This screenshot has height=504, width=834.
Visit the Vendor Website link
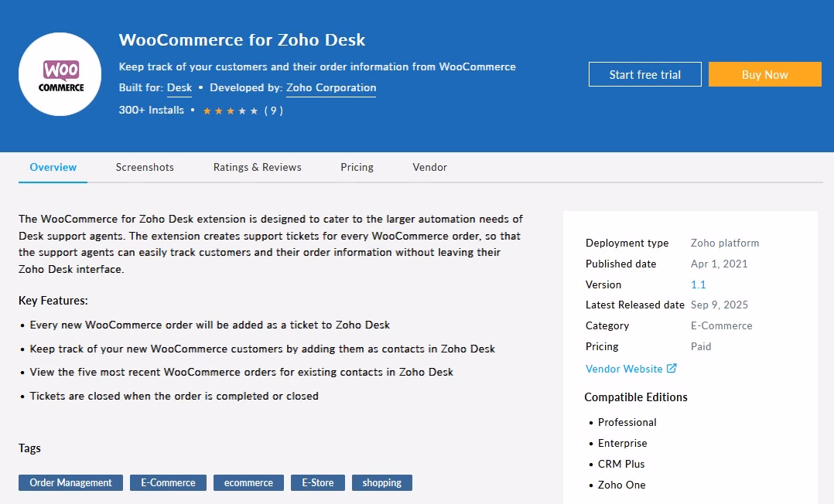pyautogui.click(x=624, y=369)
